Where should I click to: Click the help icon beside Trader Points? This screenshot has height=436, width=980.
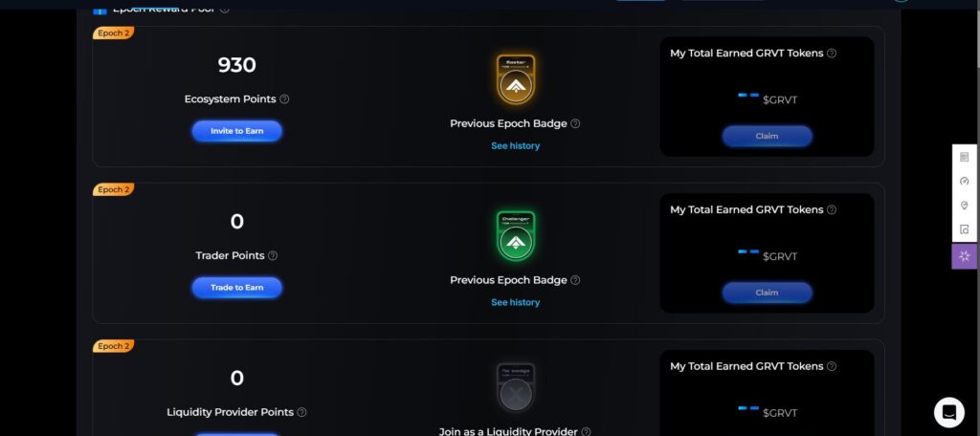[273, 255]
